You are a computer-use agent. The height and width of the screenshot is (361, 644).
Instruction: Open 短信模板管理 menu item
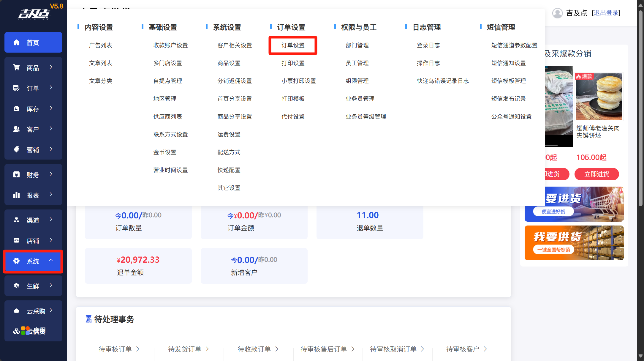tap(508, 81)
